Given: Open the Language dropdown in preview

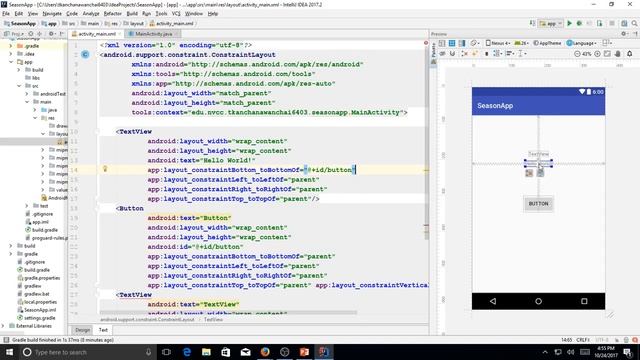Looking at the screenshot, I should point(582,43).
